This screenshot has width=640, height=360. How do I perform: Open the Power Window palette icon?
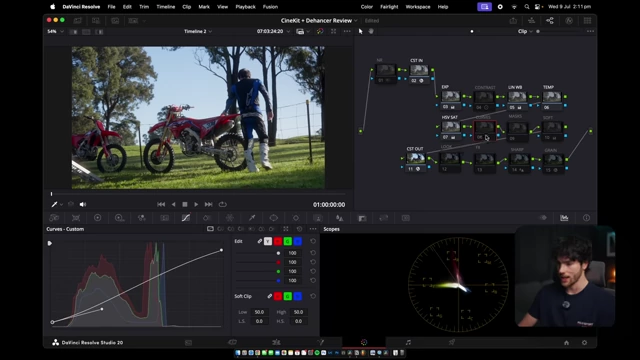click(274, 218)
